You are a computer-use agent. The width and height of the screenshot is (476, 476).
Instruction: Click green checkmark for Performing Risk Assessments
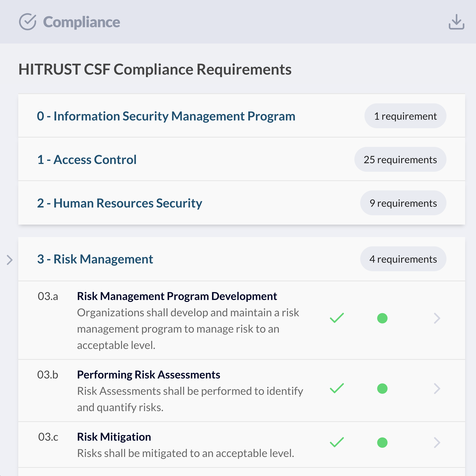[337, 388]
